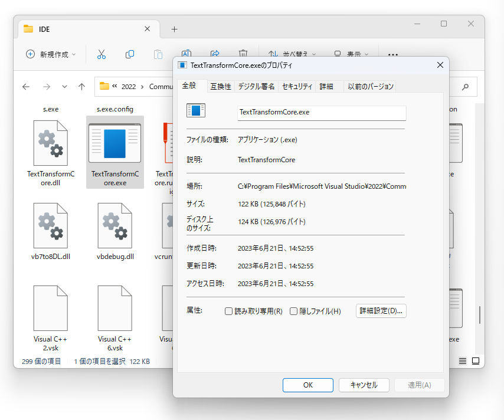Viewport: 504px width, 420px height.
Task: Click the back navigation arrow
Action: click(x=25, y=87)
